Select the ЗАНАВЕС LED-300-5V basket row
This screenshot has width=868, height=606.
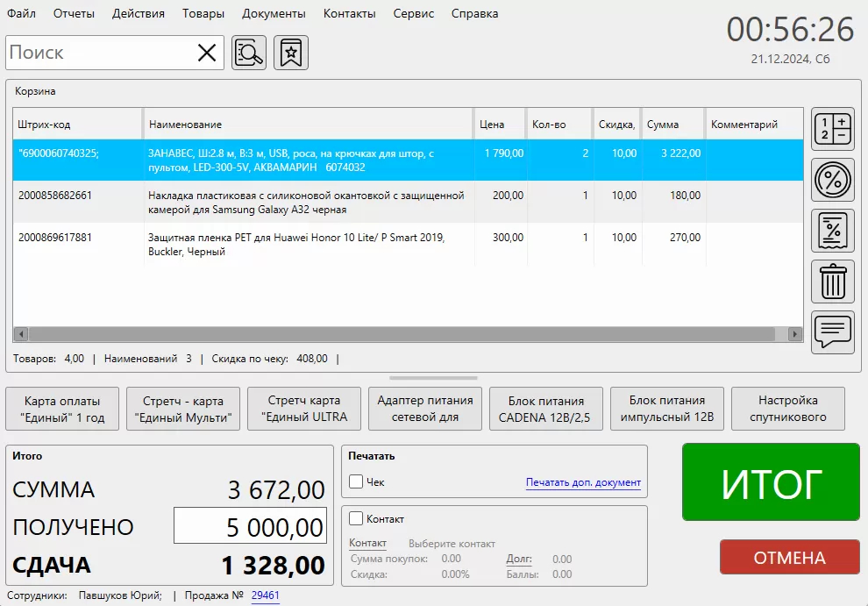point(408,160)
